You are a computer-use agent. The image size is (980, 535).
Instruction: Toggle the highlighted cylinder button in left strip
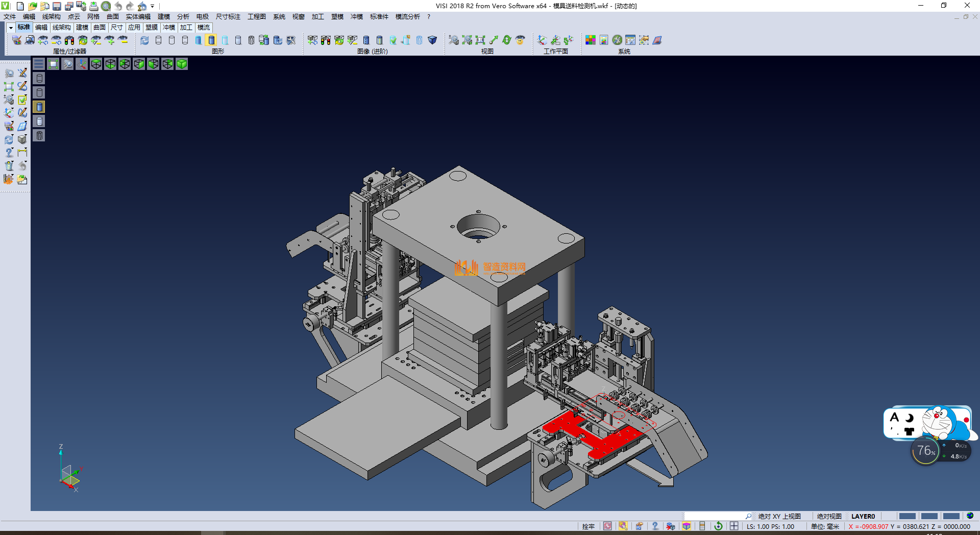tap(39, 107)
